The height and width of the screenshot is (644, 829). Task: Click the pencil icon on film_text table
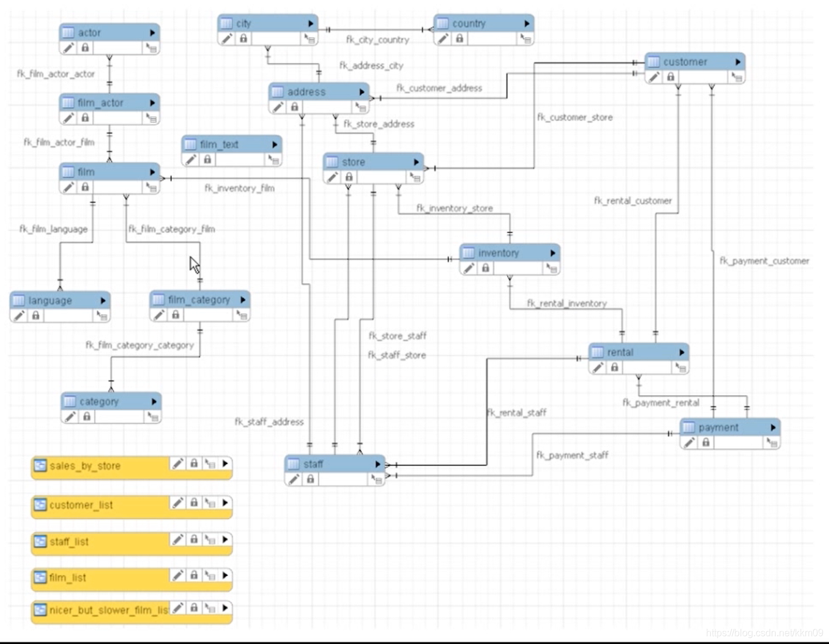[191, 160]
